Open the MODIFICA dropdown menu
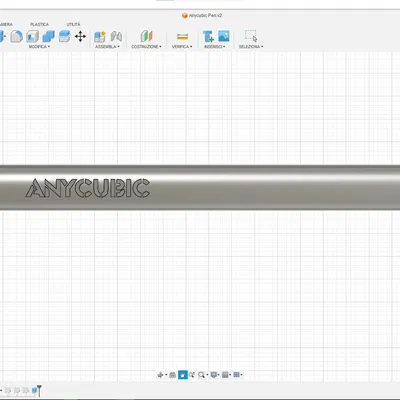The width and height of the screenshot is (400, 400). [39, 47]
